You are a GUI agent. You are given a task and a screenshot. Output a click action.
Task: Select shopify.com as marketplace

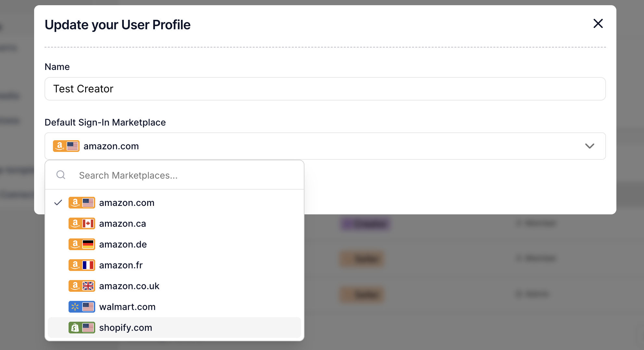point(125,328)
